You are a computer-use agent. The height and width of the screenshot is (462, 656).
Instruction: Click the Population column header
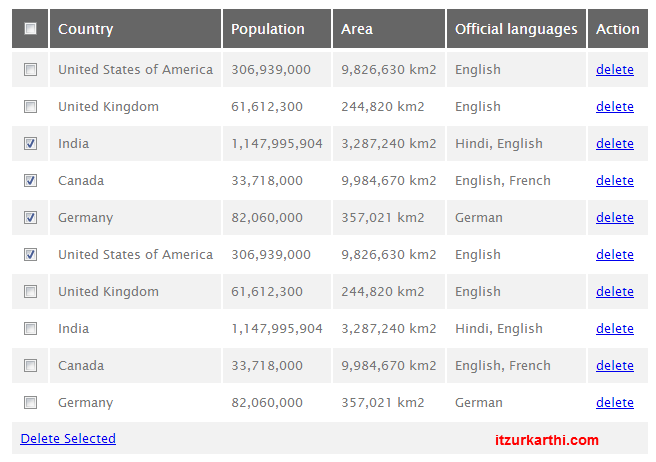tap(268, 29)
